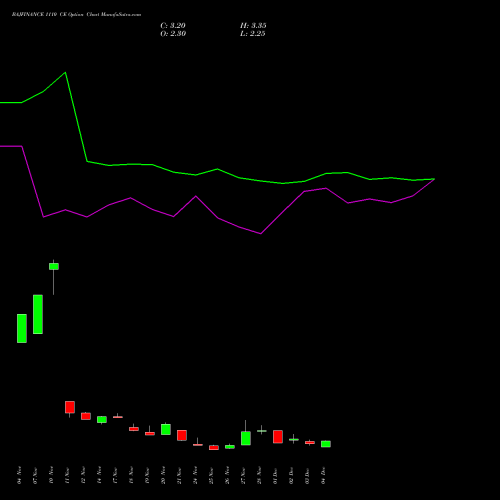Select the high value H: 3.35

click(253, 25)
